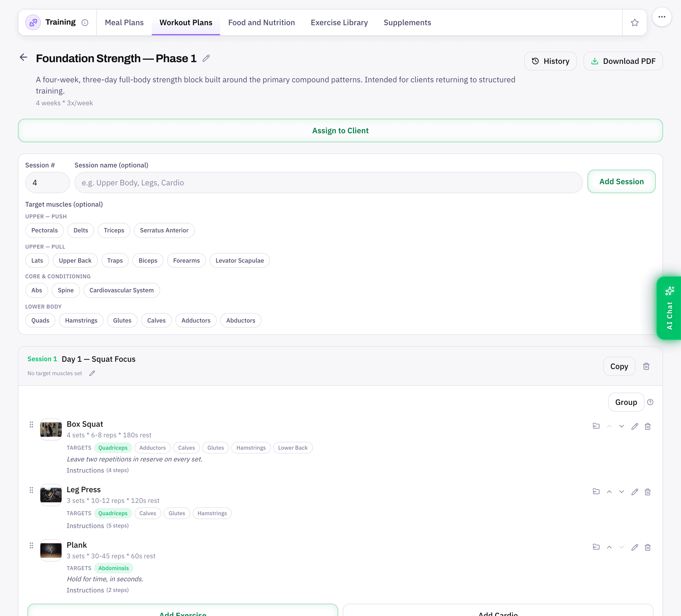The height and width of the screenshot is (616, 681).
Task: Open the Food and Nutrition tab
Action: coord(262,23)
